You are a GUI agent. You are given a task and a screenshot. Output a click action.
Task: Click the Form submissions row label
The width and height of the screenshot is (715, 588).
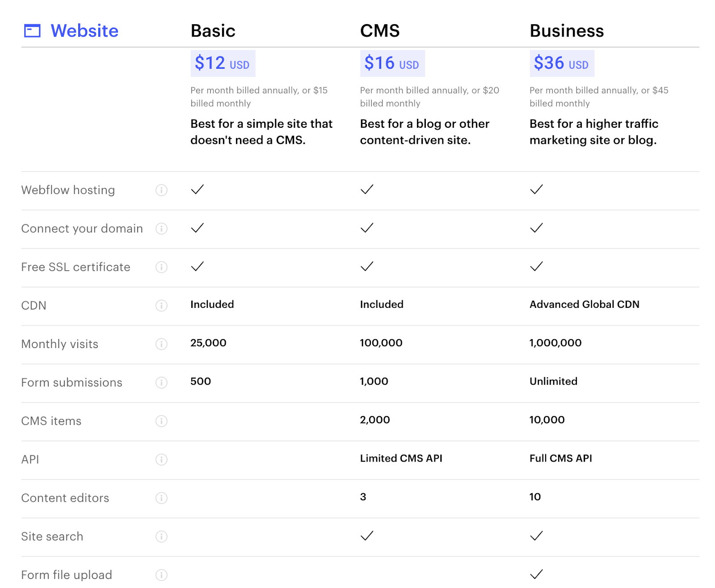(72, 382)
